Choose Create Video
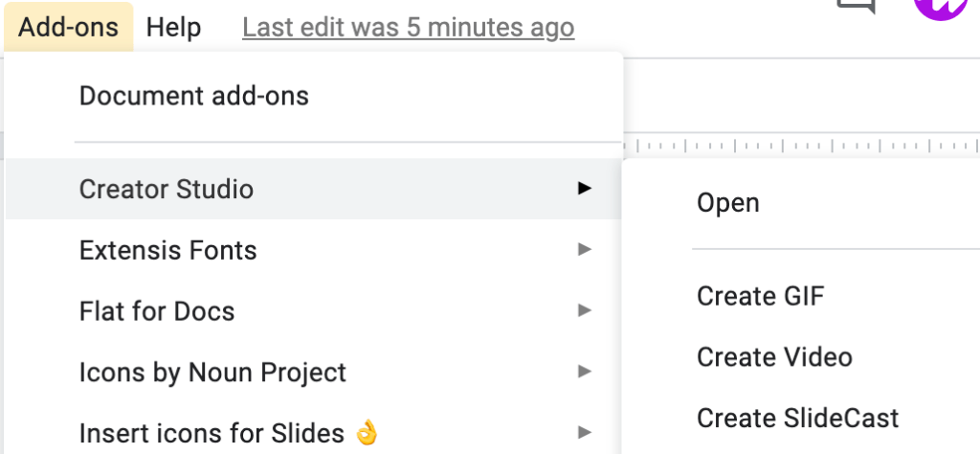Screen dimensions: 980x454 point(774,357)
